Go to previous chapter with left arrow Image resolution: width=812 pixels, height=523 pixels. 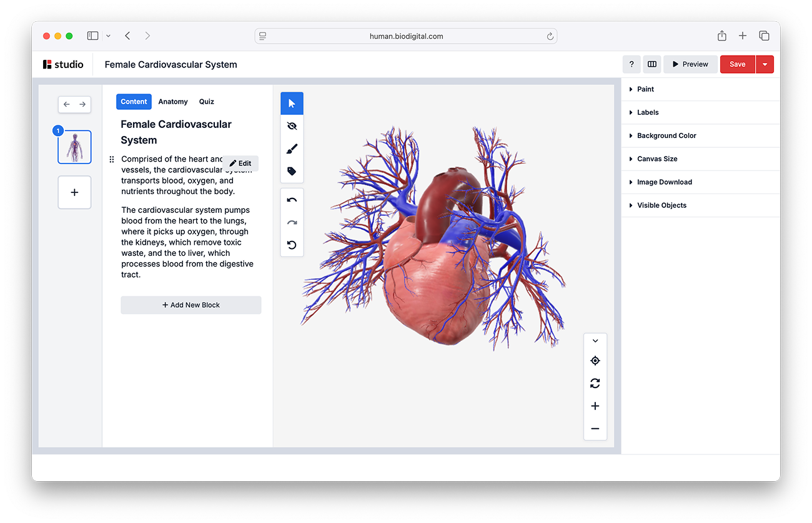67,104
